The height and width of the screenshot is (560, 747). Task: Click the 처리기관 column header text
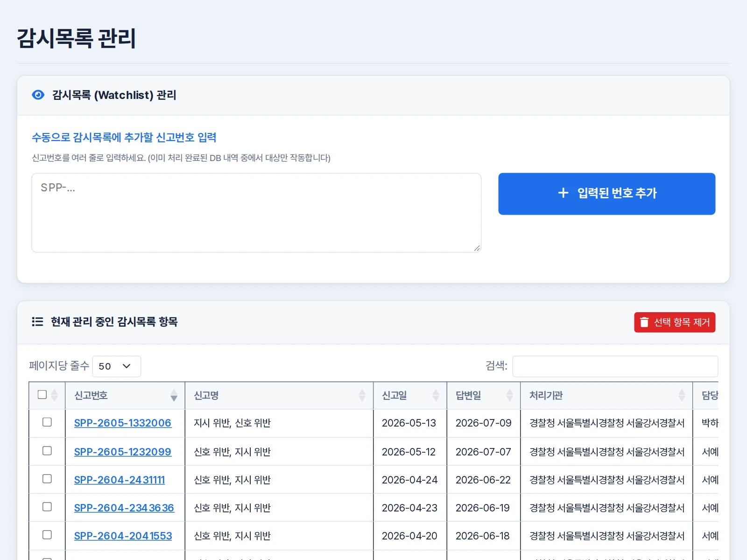(x=546, y=396)
